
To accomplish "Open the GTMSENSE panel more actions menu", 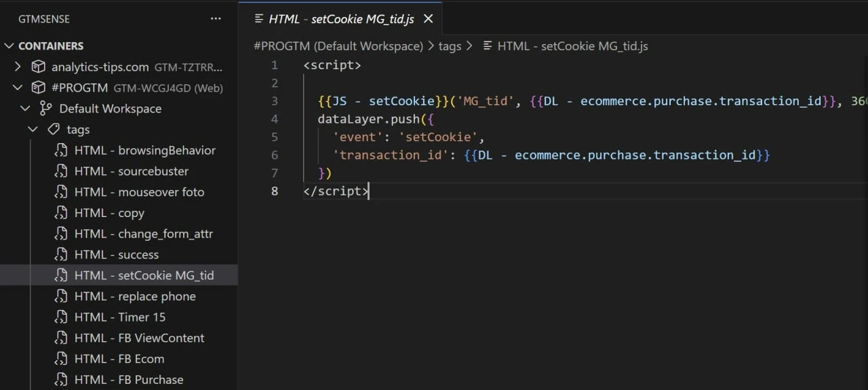I will tap(216, 19).
